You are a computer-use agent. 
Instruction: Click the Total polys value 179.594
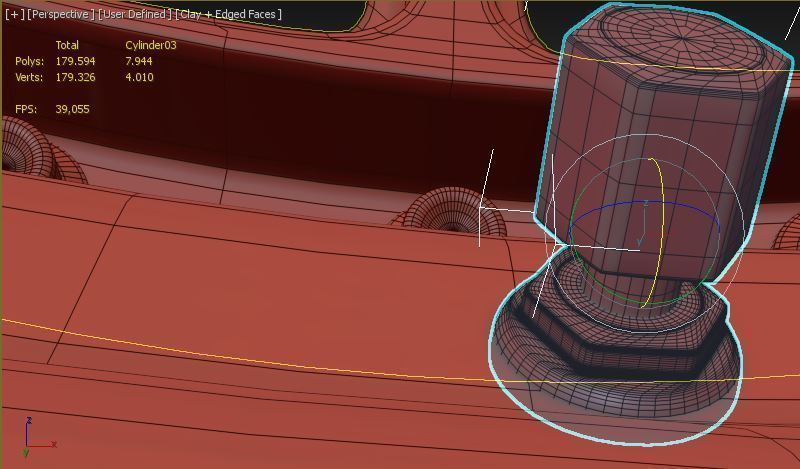coord(76,61)
